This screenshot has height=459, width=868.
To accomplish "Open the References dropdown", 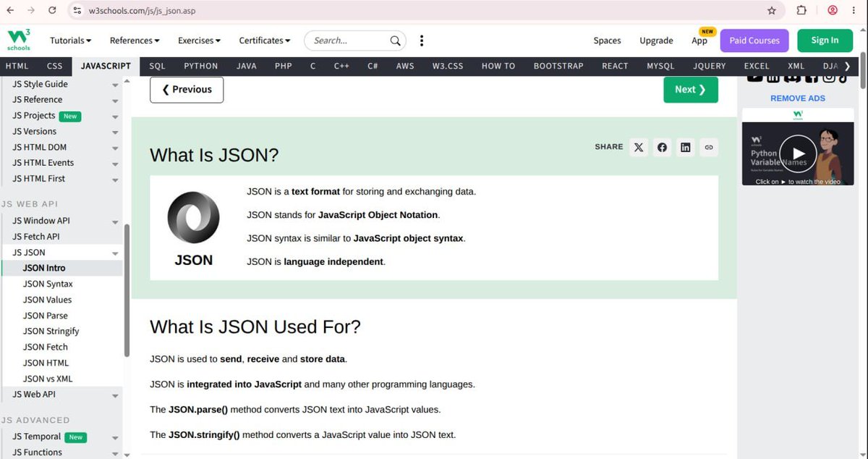I will [135, 41].
